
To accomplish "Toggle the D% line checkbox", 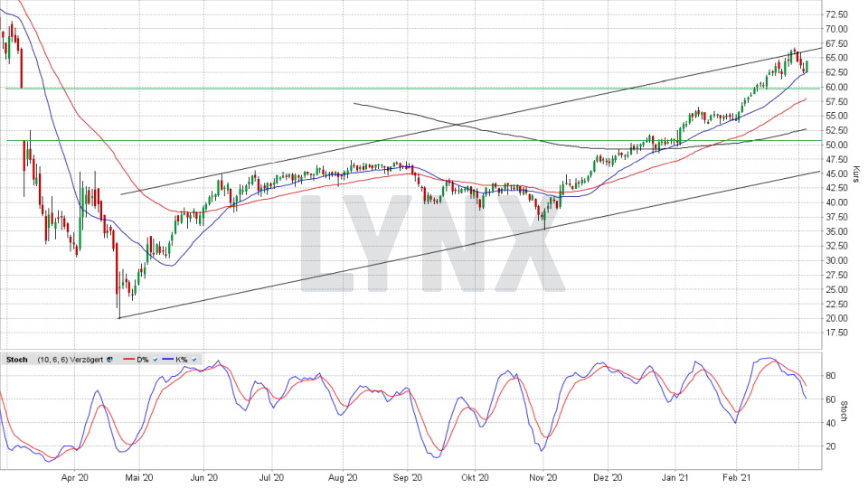I will pyautogui.click(x=156, y=360).
